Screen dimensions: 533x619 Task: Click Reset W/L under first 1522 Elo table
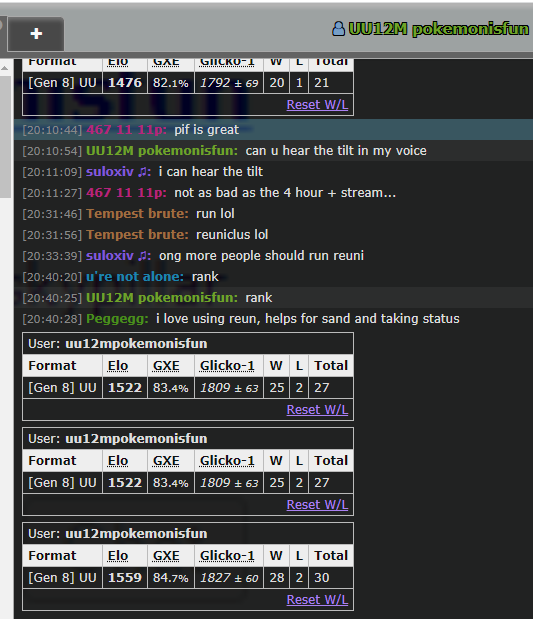[x=317, y=410]
